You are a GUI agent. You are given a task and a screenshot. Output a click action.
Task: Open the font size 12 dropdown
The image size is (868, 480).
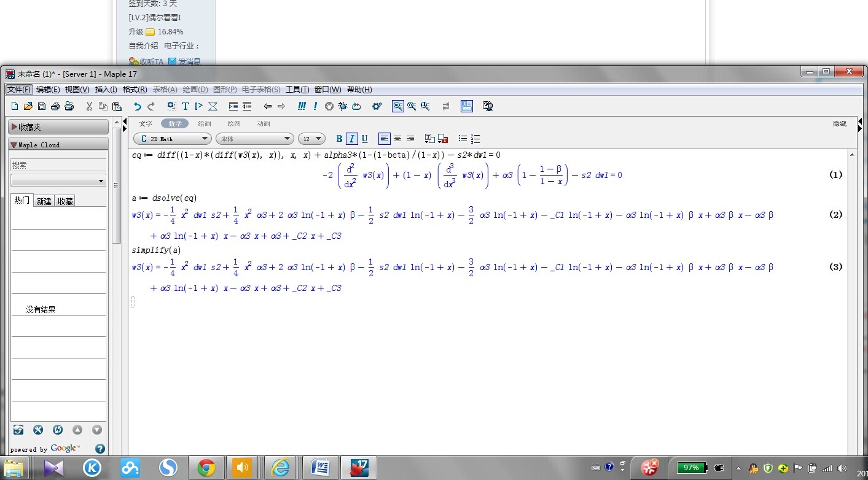(311, 139)
